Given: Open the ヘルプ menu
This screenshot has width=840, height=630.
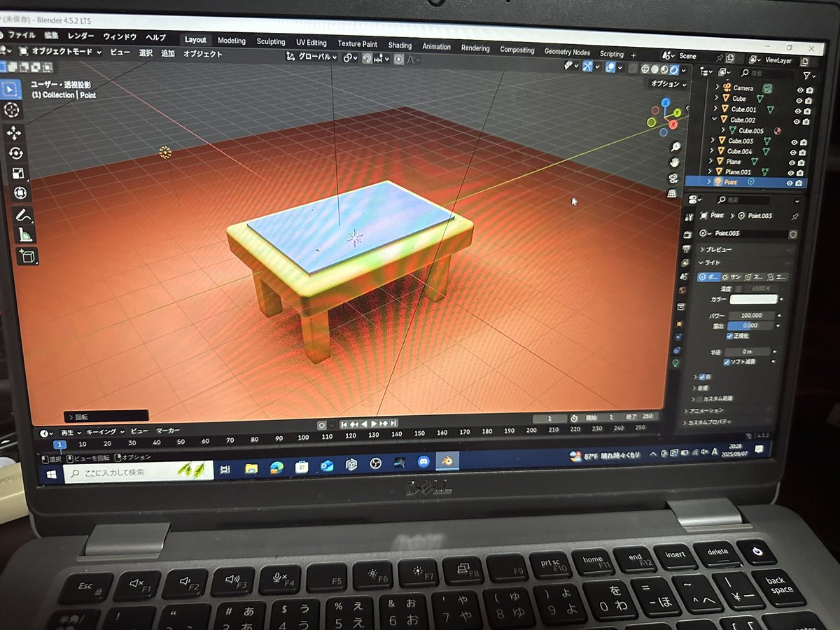Looking at the screenshot, I should 155,37.
